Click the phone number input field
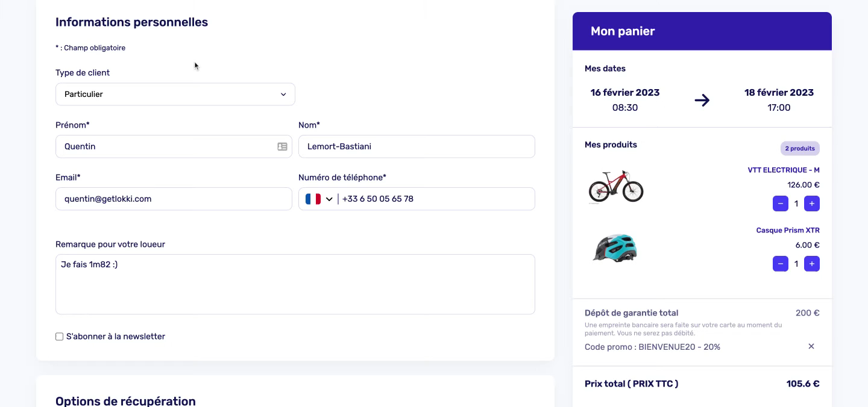 click(436, 199)
